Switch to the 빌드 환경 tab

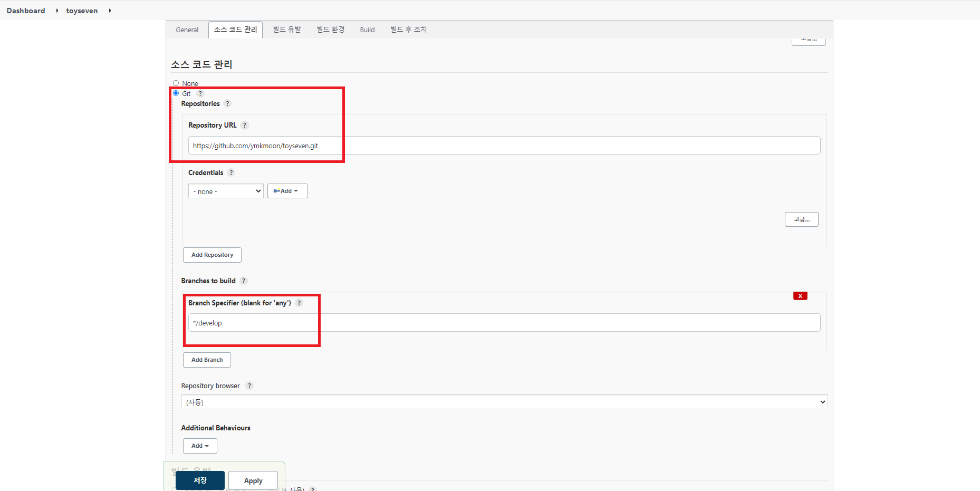click(x=331, y=30)
